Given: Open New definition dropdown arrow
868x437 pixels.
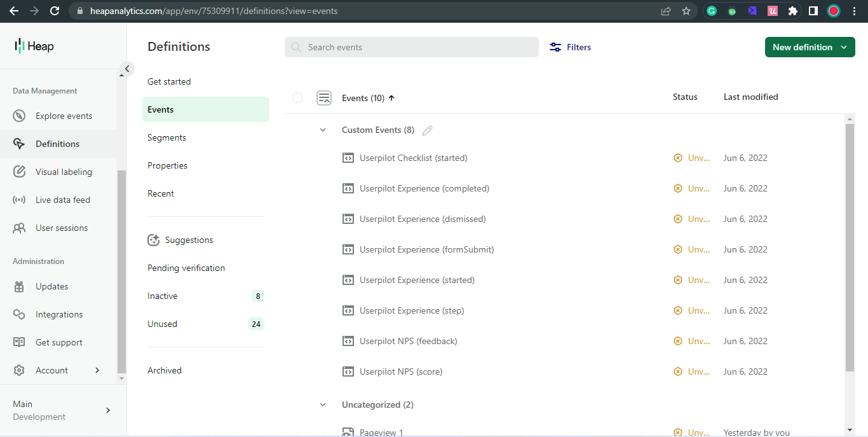Looking at the screenshot, I should pyautogui.click(x=844, y=47).
